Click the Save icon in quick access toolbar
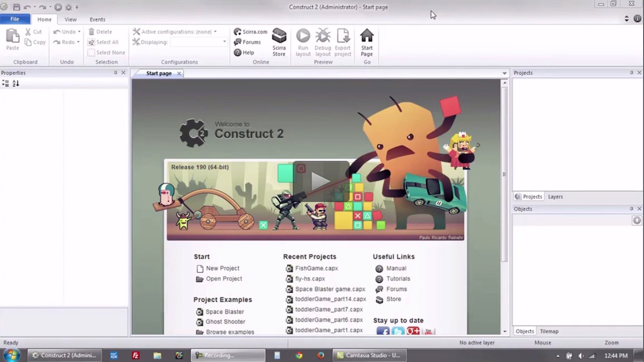 click(16, 7)
